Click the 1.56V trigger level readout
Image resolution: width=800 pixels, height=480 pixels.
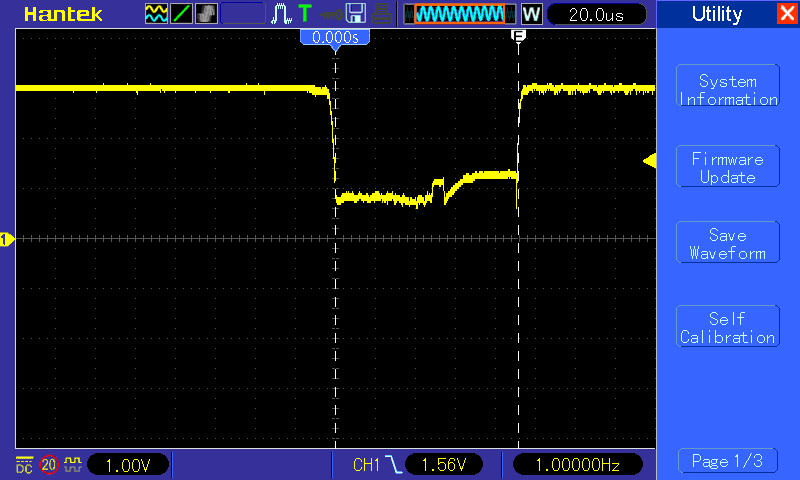pyautogui.click(x=444, y=465)
